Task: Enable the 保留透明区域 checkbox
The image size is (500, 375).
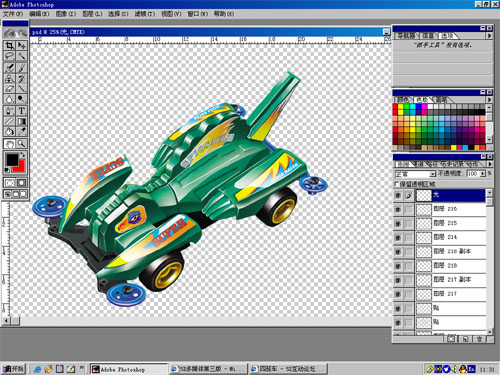Action: (x=396, y=184)
